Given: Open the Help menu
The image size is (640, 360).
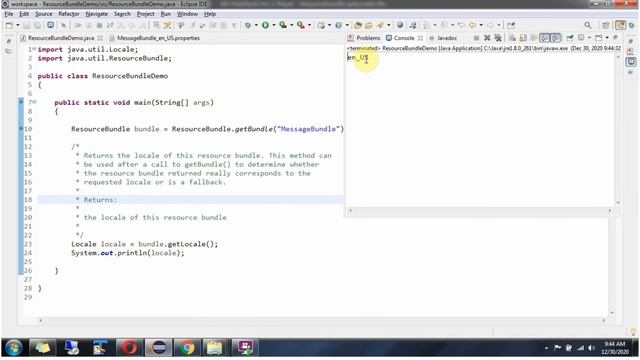Looking at the screenshot, I should pyautogui.click(x=210, y=14).
